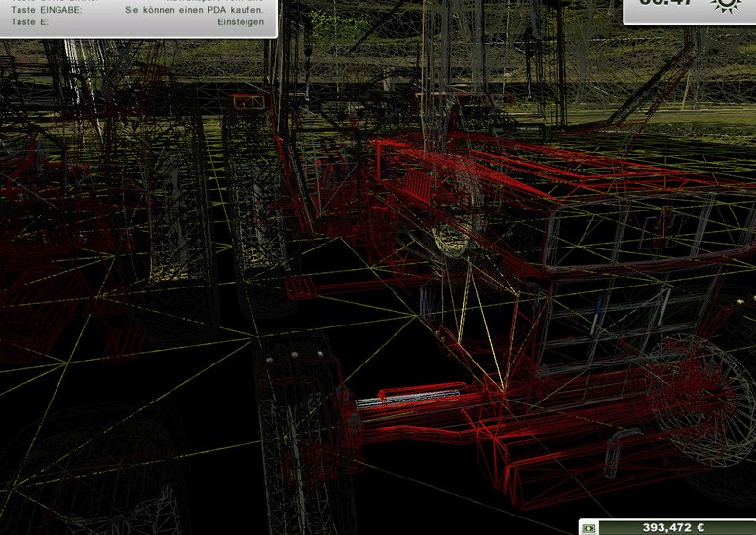Click the clock time display
This screenshot has height=535, width=756.
668,4
